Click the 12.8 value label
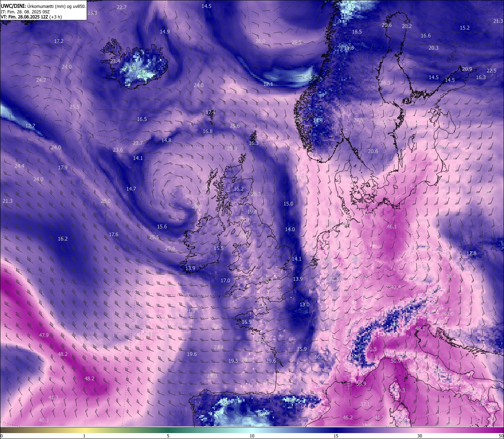504x439 pixels. (x=471, y=254)
